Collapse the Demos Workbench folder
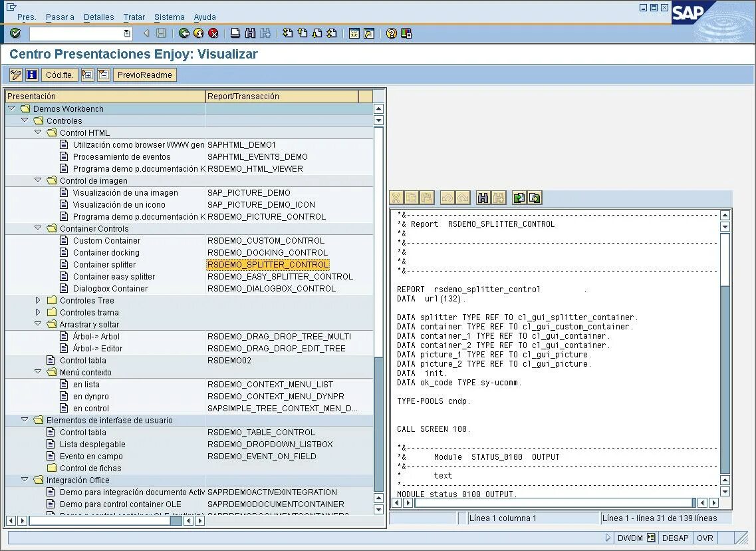This screenshot has height=551, width=756. (11, 108)
